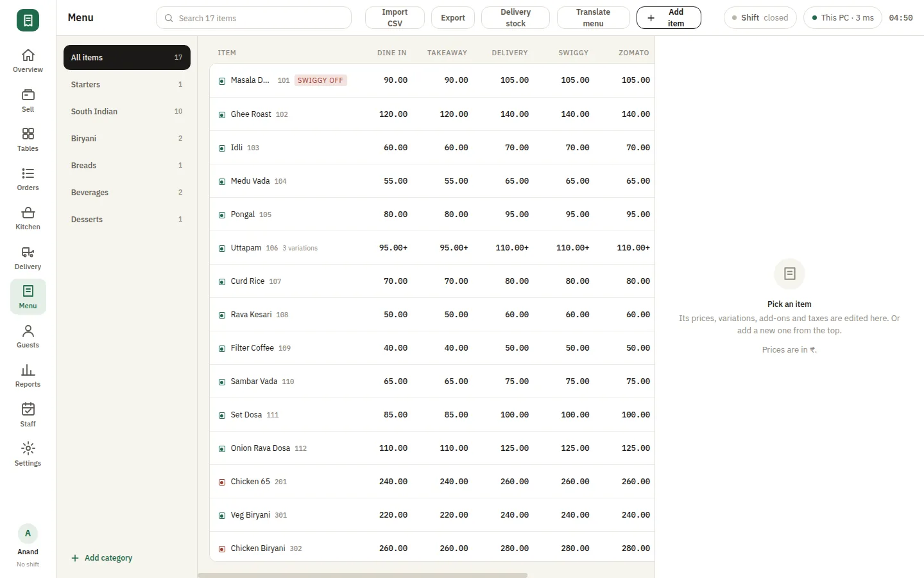The width and height of the screenshot is (924, 578).
Task: Select the Biryani category
Action: coord(127,138)
